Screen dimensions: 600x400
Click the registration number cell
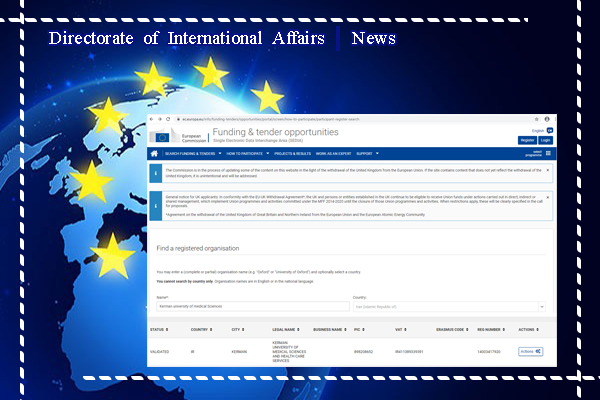(x=489, y=352)
